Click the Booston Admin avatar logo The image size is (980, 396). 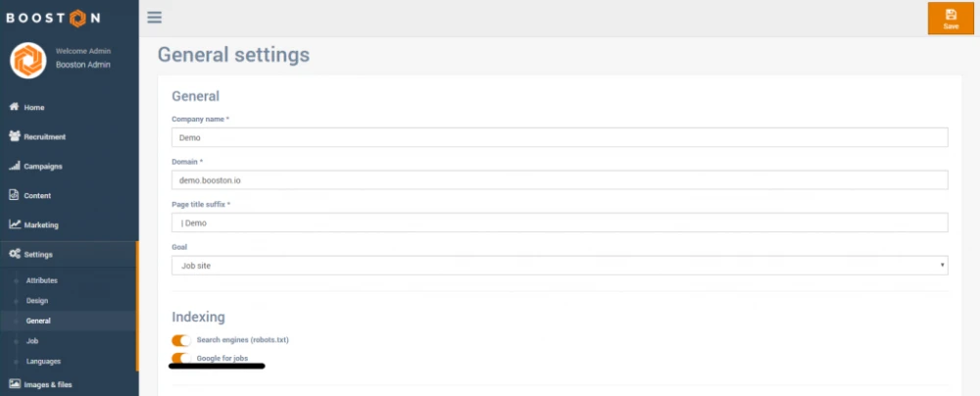pos(28,61)
